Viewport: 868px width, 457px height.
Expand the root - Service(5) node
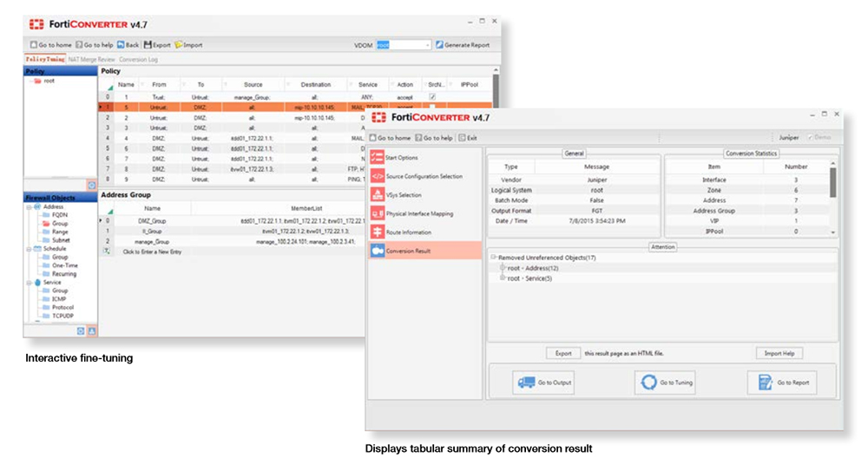[503, 278]
